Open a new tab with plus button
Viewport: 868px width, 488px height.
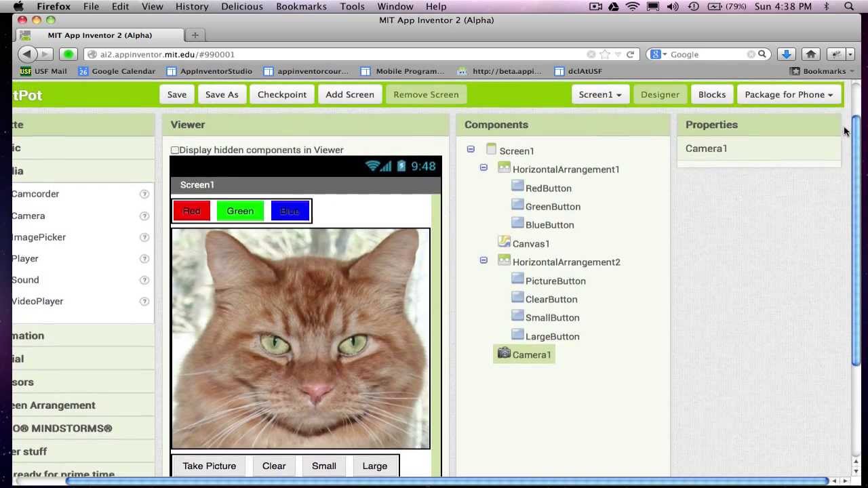[x=195, y=35]
